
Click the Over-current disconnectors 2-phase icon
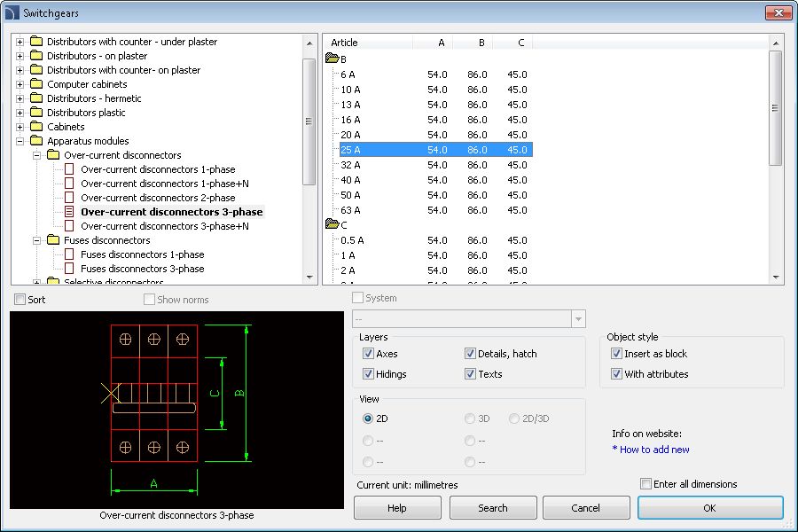(70, 198)
